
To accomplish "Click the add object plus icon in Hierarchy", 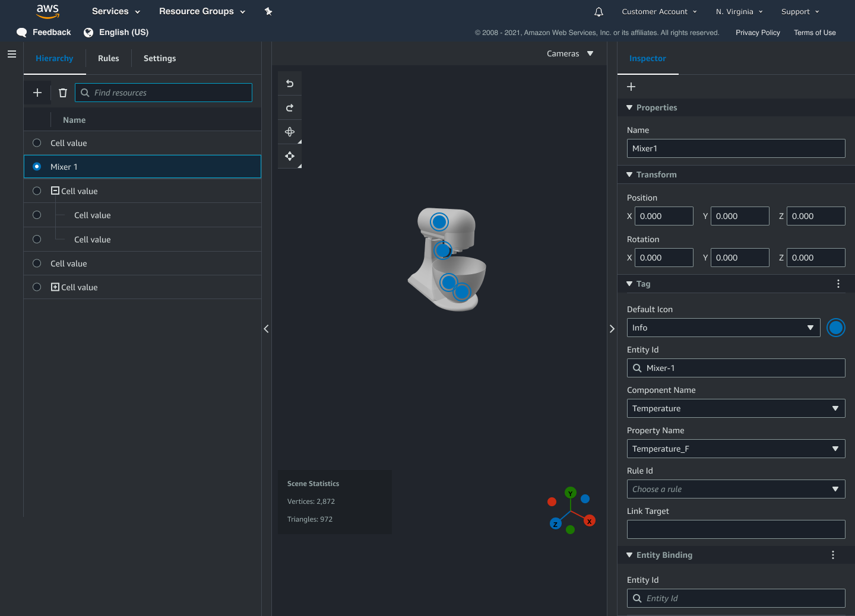I will click(37, 93).
